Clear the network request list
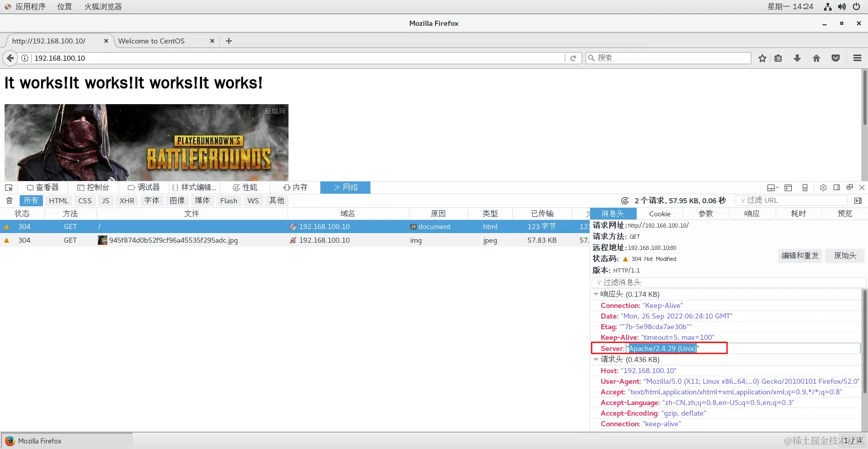868x449 pixels. point(9,201)
